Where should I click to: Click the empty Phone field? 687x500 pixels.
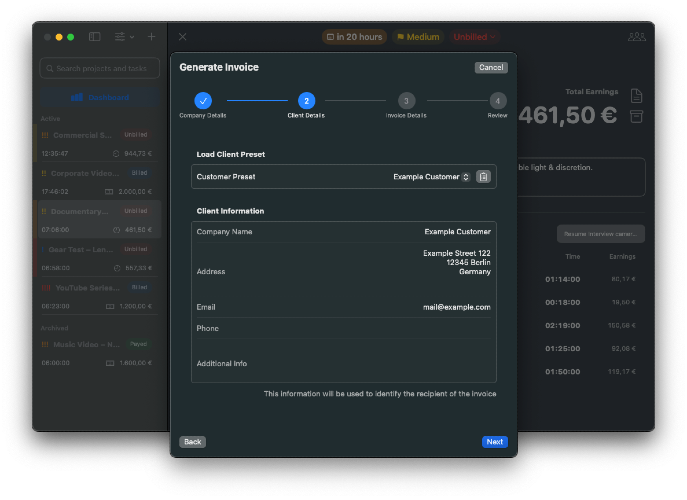[x=344, y=328]
